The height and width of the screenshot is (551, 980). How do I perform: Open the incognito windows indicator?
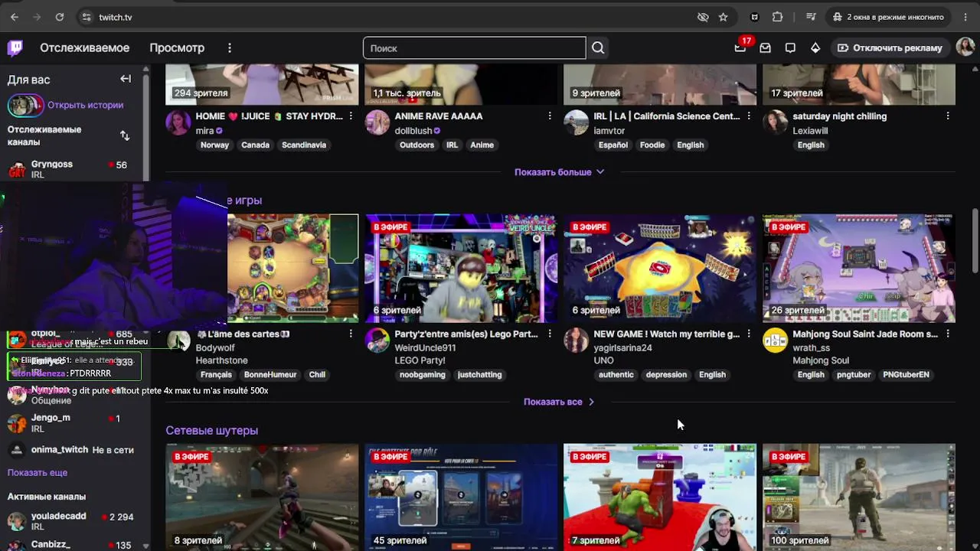pyautogui.click(x=890, y=17)
